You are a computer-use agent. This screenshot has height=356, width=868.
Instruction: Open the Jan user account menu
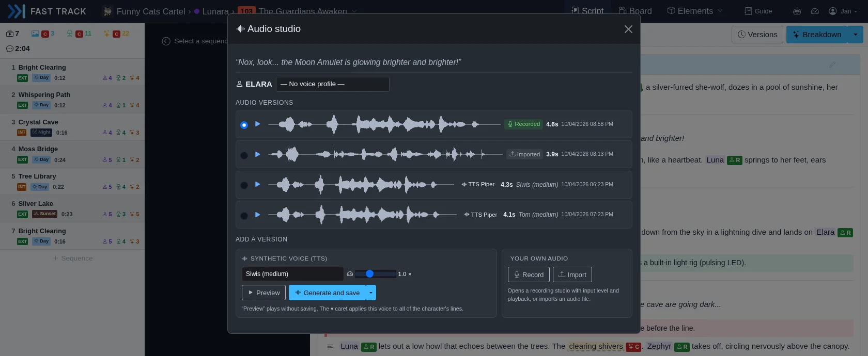pos(843,11)
